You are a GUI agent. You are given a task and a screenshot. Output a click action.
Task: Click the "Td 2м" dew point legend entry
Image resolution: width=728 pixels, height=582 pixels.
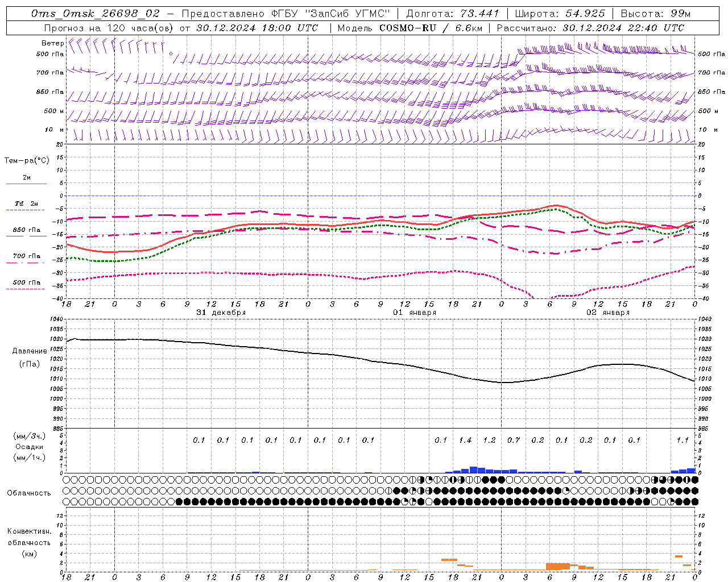27,203
